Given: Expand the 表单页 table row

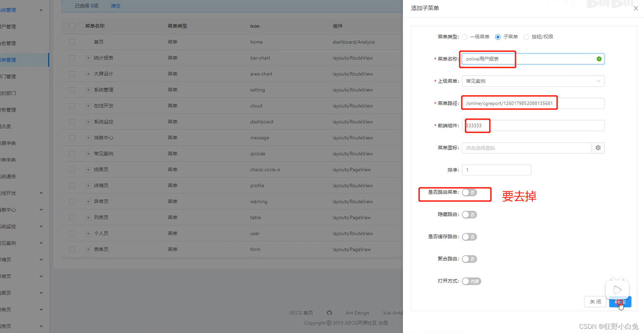Looking at the screenshot, I should pyautogui.click(x=88, y=249).
